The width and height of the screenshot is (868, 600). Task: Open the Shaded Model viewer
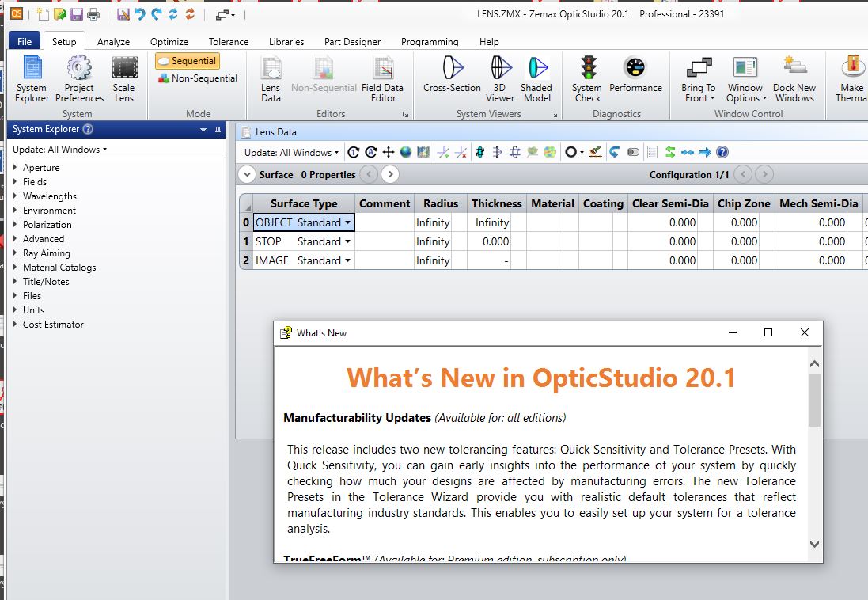click(x=536, y=78)
